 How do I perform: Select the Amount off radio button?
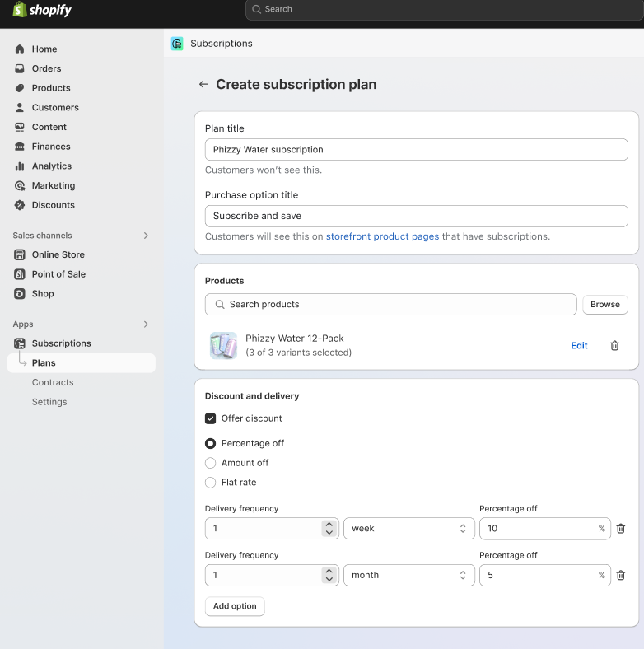coord(210,463)
